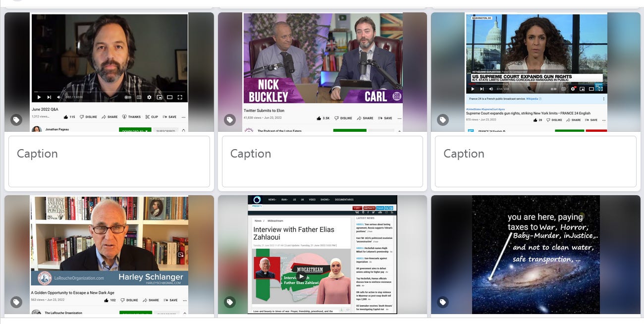This screenshot has width=644, height=324.
Task: Click the tag icon on the galaxy taxes image
Action: click(x=443, y=302)
